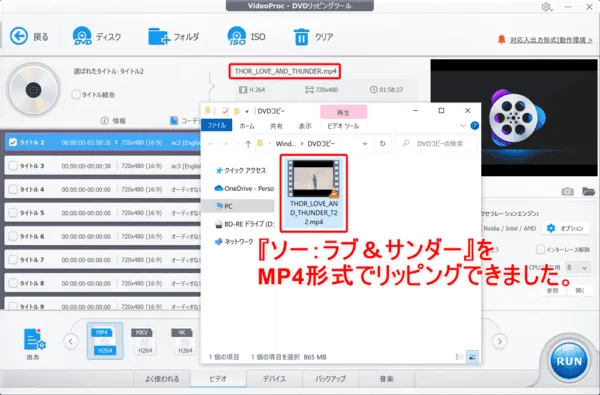Viewport: 600px width, 395px height.
Task: Open the 出力 output settings icon
Action: [34, 340]
